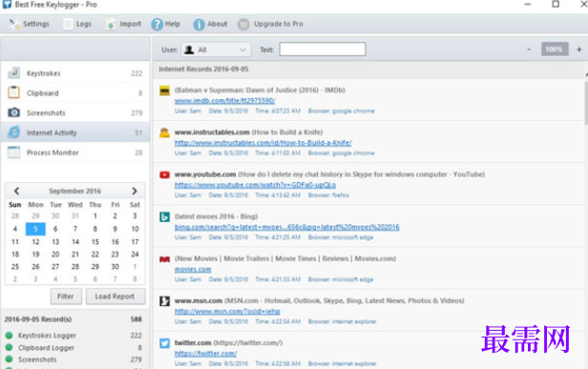Open the Help question mark icon
The image size is (588, 369).
click(157, 25)
